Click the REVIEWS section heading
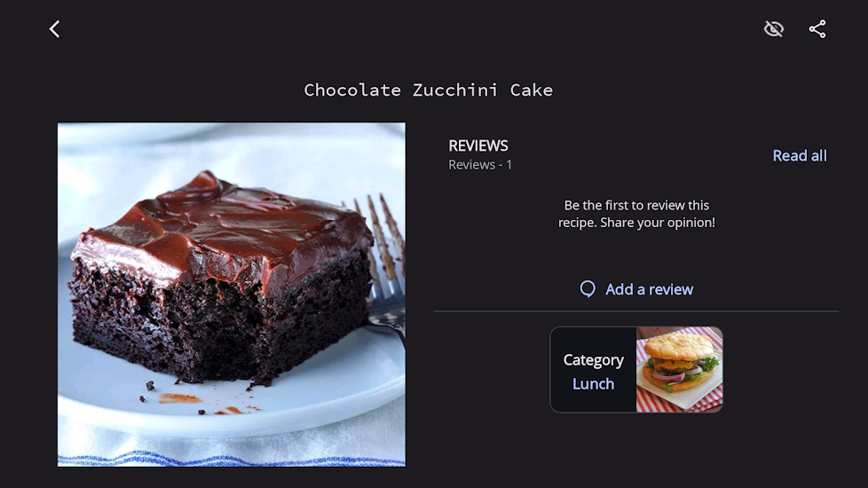The image size is (868, 488). click(477, 146)
